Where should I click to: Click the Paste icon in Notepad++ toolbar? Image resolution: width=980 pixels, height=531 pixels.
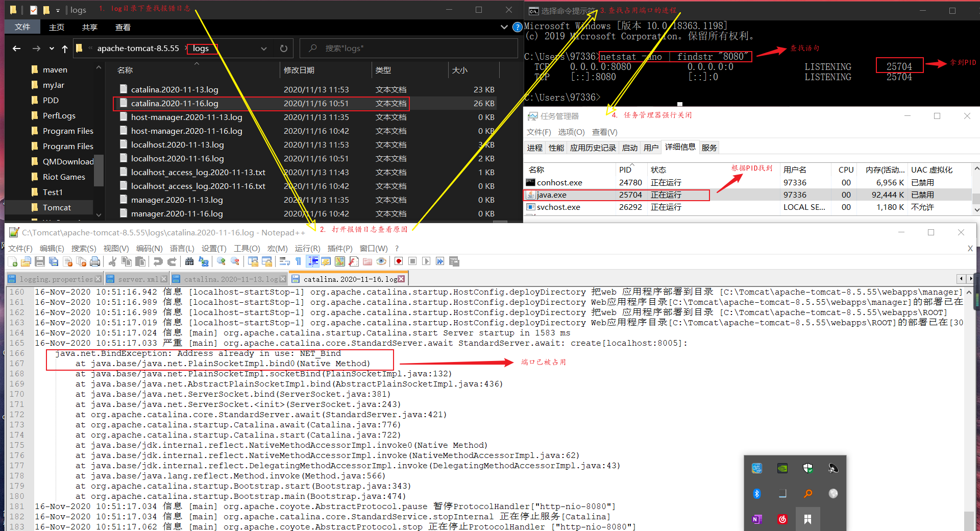pos(140,261)
